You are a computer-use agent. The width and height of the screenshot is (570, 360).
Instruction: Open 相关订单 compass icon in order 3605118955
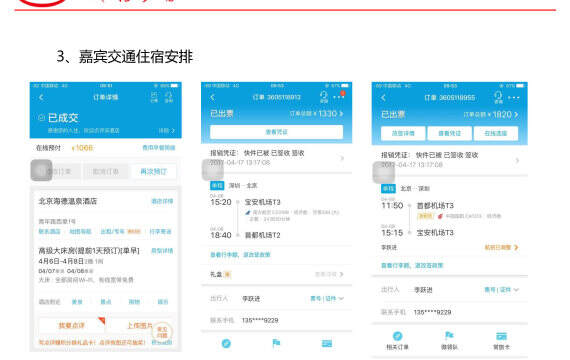click(397, 336)
